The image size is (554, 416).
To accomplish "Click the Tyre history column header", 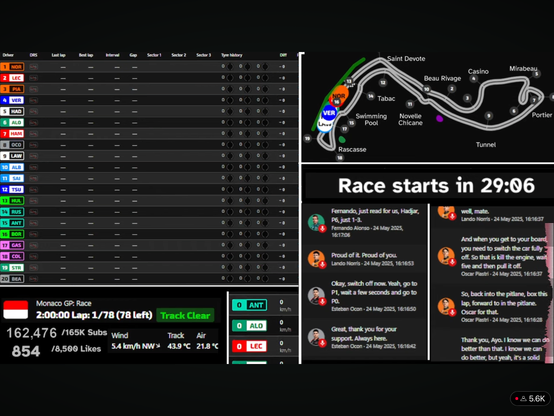I will click(x=232, y=55).
